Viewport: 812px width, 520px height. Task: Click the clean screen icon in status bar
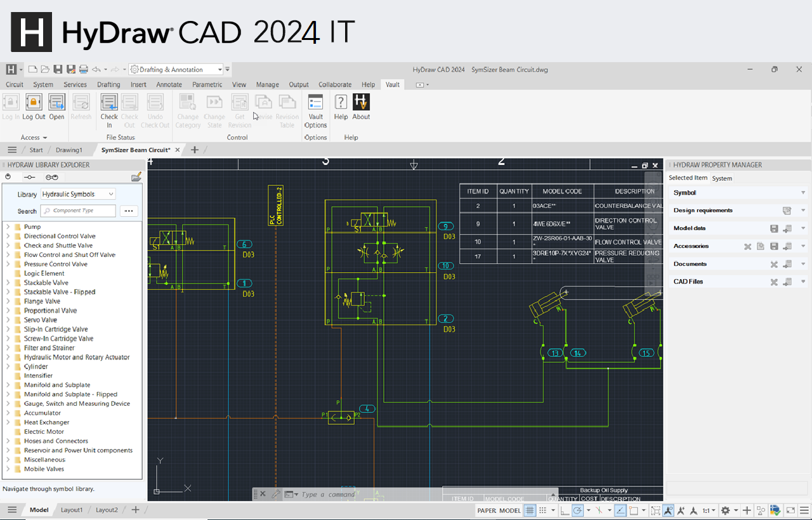pos(790,510)
